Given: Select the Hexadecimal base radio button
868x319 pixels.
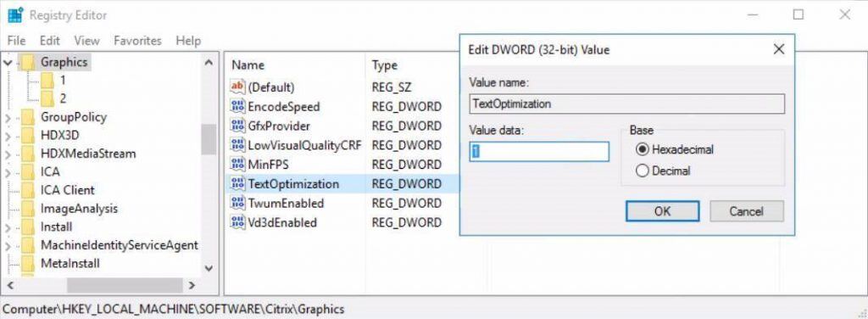Looking at the screenshot, I should click(643, 149).
